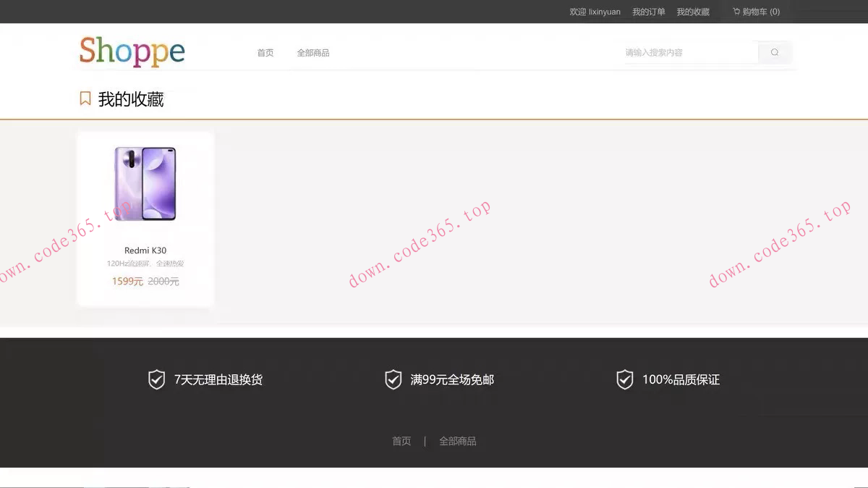Click the shield icon for 100%品质保证

[x=624, y=379]
